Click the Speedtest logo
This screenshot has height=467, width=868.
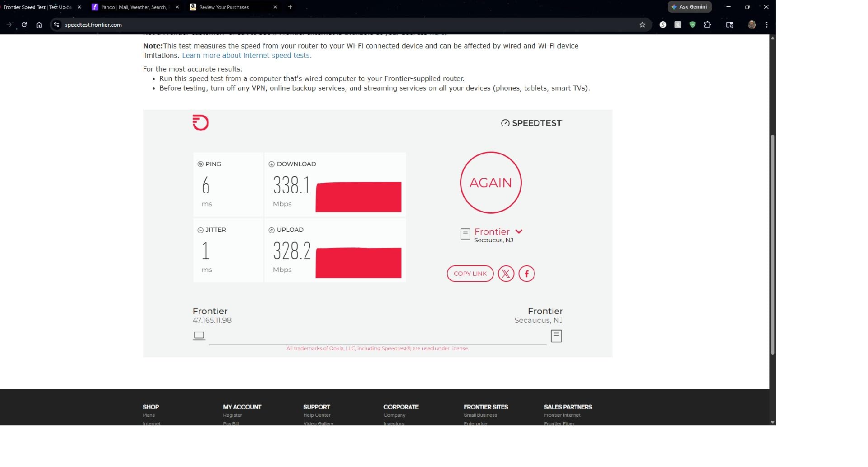click(x=532, y=123)
